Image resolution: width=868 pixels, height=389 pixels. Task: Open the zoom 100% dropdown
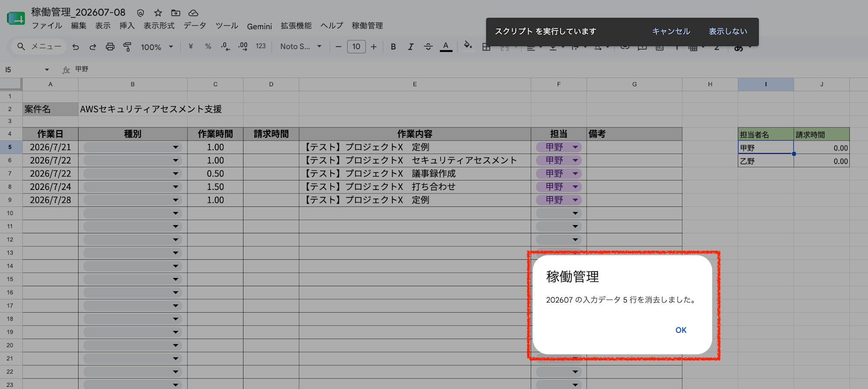tap(157, 47)
